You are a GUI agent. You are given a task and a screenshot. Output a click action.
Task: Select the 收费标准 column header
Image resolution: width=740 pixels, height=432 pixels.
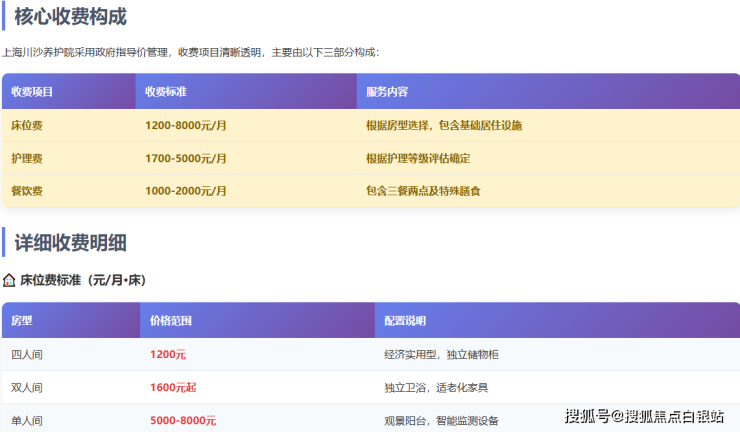[166, 92]
